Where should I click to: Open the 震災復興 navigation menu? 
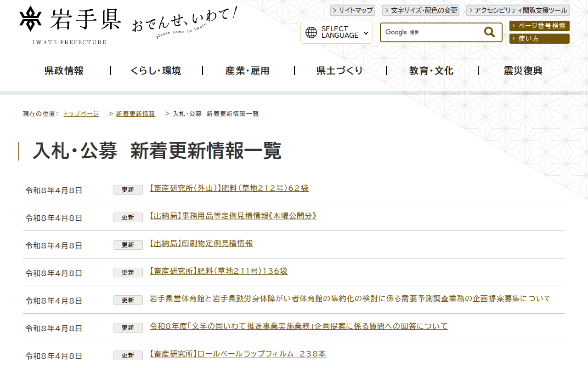[522, 70]
